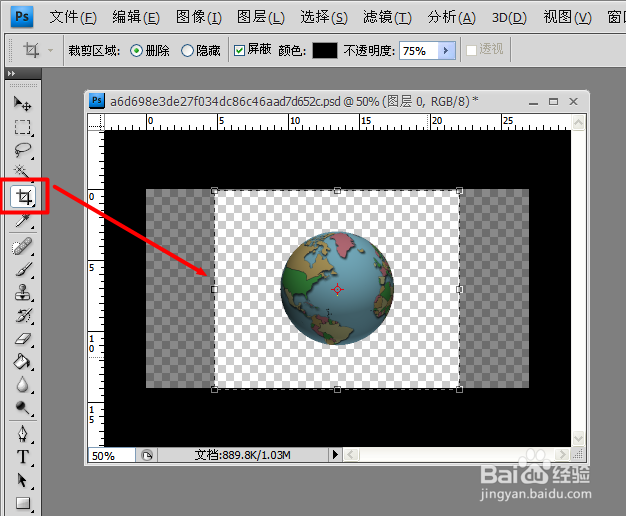Screen dimensions: 626x516
Task: Open the crop tool preset picker
Action: click(x=50, y=50)
